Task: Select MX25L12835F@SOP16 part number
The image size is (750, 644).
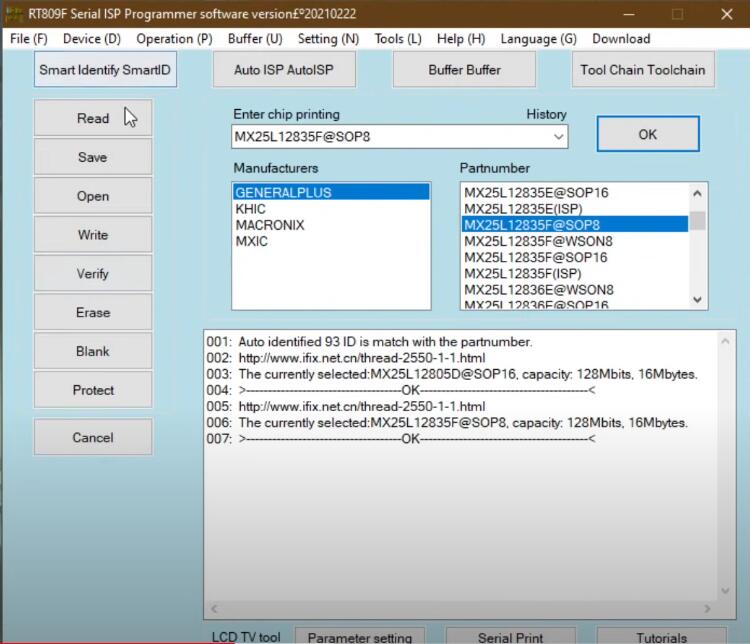Action: 575,257
